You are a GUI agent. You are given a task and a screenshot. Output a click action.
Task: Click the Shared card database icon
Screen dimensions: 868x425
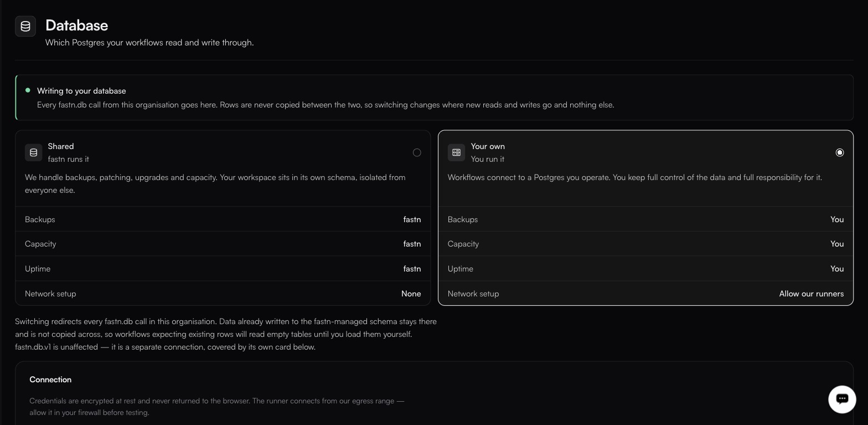(34, 152)
